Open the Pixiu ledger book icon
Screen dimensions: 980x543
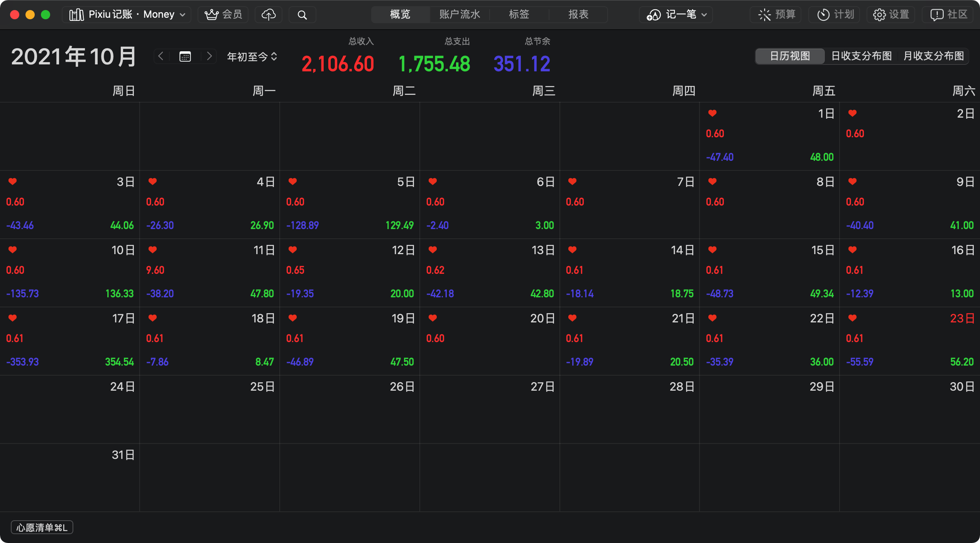76,15
